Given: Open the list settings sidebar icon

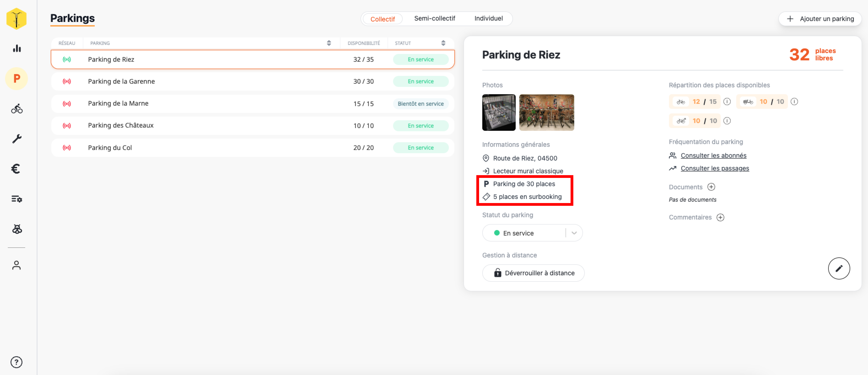Looking at the screenshot, I should [16, 199].
